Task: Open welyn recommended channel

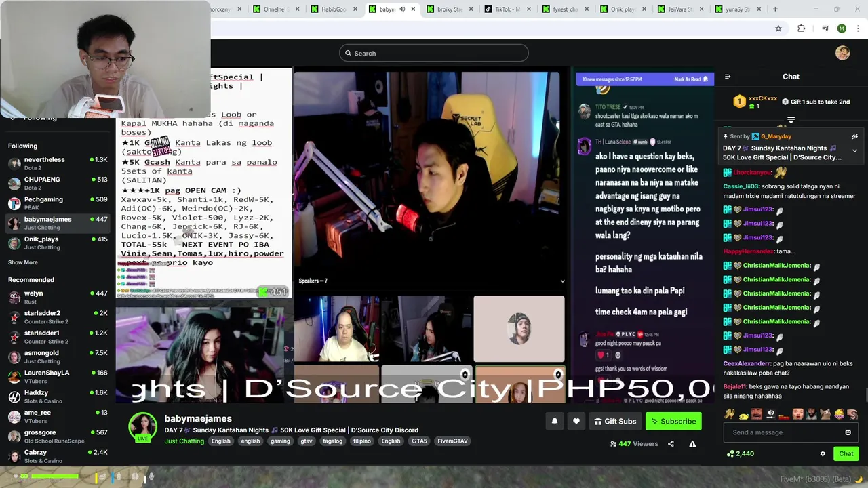Action: click(58, 297)
